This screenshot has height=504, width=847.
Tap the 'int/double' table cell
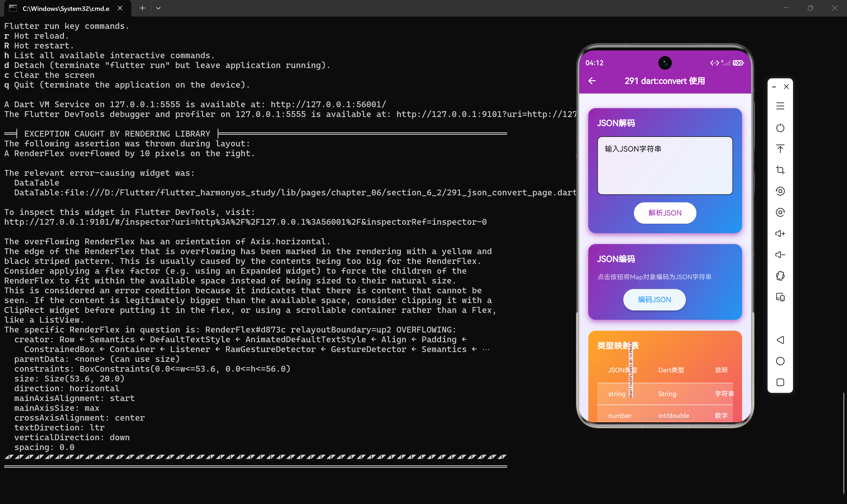point(673,416)
